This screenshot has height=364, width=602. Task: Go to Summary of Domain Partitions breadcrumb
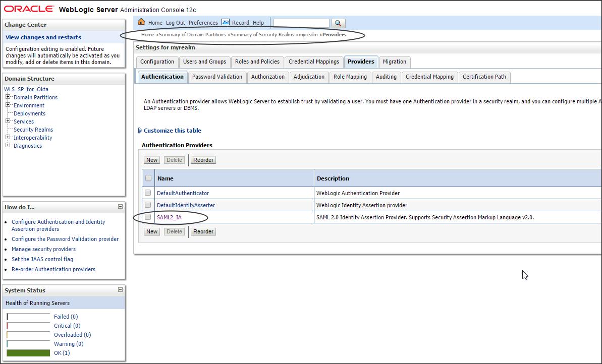click(x=192, y=34)
